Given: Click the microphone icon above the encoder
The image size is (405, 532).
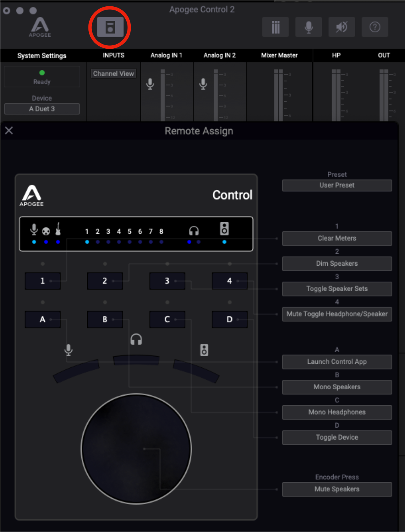Looking at the screenshot, I should click(68, 350).
